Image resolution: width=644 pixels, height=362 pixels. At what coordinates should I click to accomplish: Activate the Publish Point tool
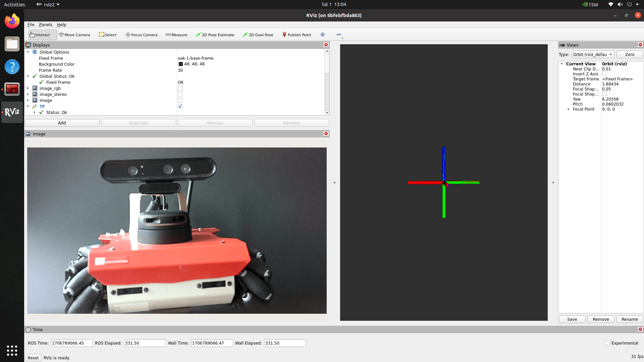pos(297,35)
